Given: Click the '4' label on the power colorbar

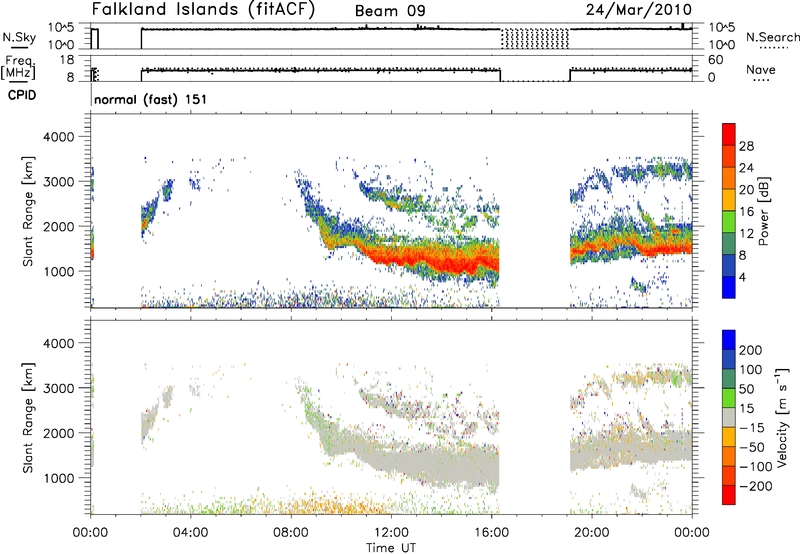Looking at the screenshot, I should (x=742, y=277).
